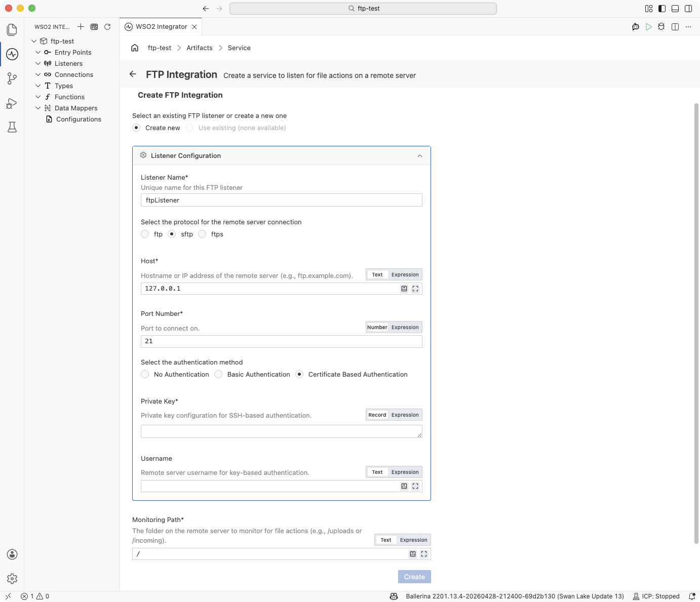Open the Testing flask icon

(12, 127)
